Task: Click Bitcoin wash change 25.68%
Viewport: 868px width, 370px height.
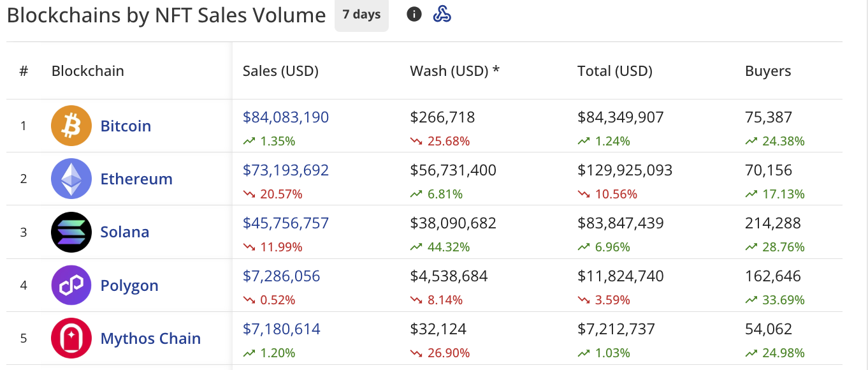Action: tap(440, 141)
